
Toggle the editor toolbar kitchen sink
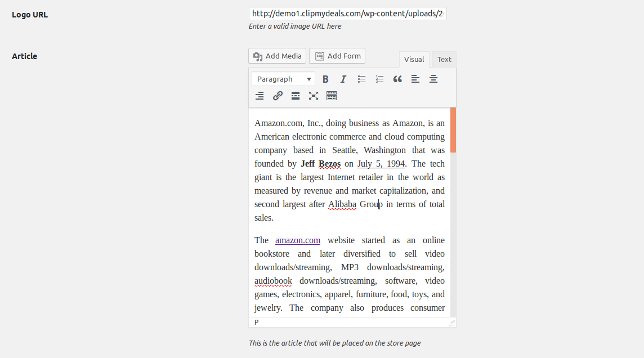click(x=332, y=96)
